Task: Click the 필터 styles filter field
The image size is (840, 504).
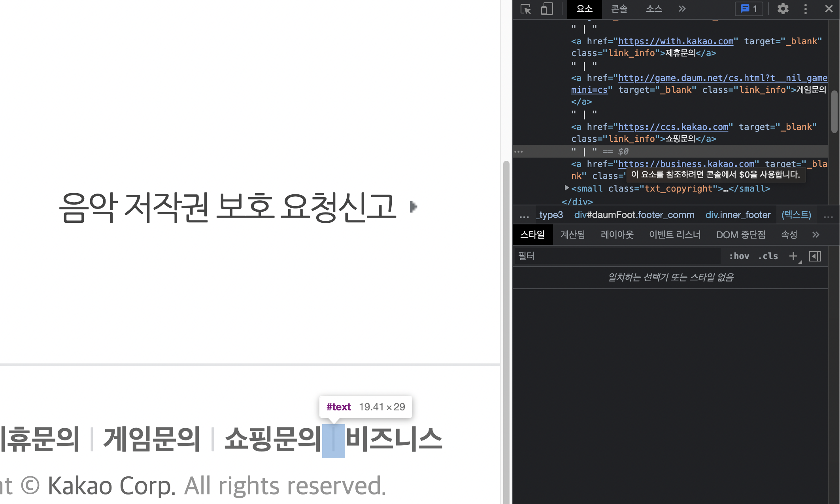Action: pyautogui.click(x=617, y=256)
